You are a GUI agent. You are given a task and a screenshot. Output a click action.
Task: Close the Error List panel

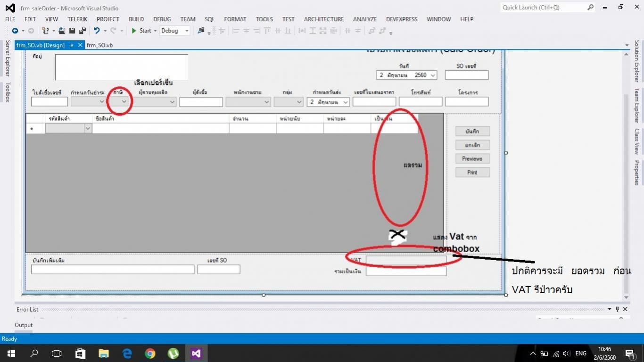(625, 309)
